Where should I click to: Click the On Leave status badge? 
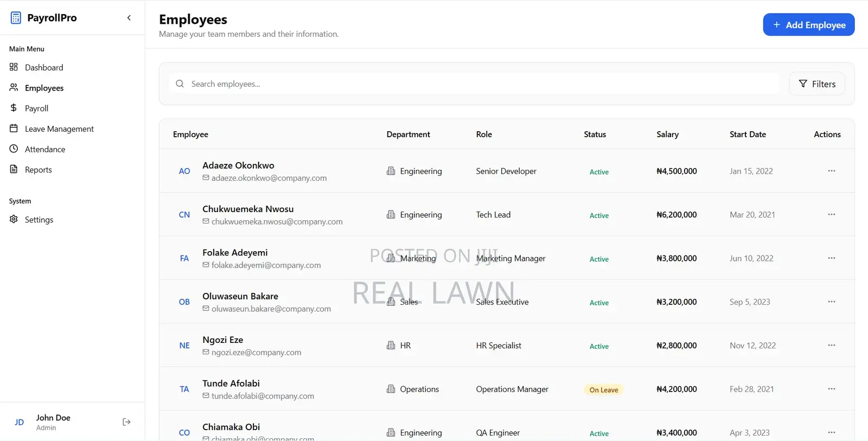[604, 390]
